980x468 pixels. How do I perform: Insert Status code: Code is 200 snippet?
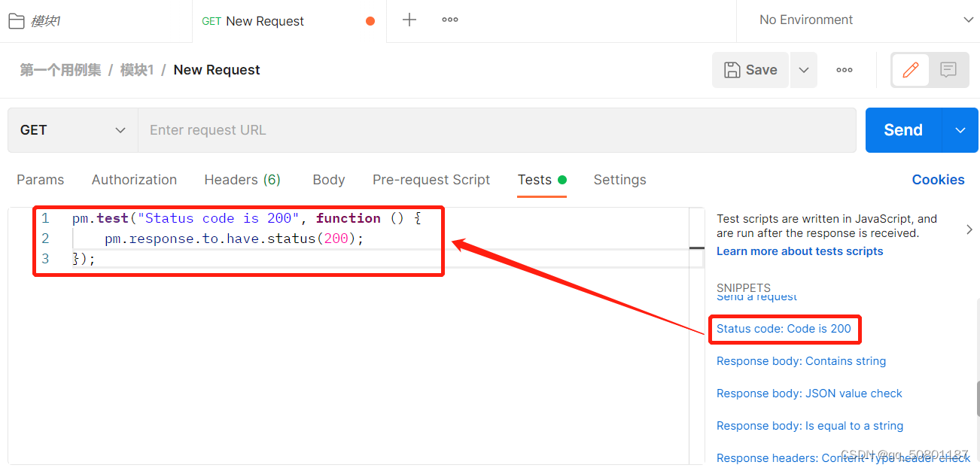pos(784,329)
